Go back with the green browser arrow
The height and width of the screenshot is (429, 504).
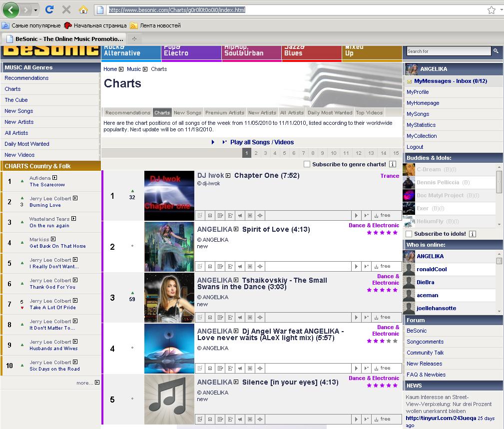tap(10, 10)
